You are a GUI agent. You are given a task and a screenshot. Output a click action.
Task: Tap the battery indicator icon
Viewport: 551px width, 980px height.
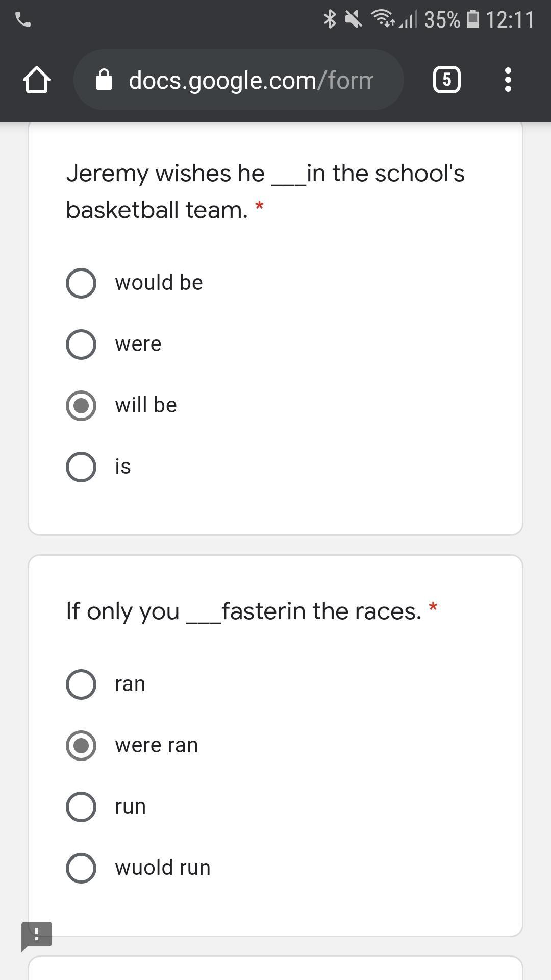473,19
